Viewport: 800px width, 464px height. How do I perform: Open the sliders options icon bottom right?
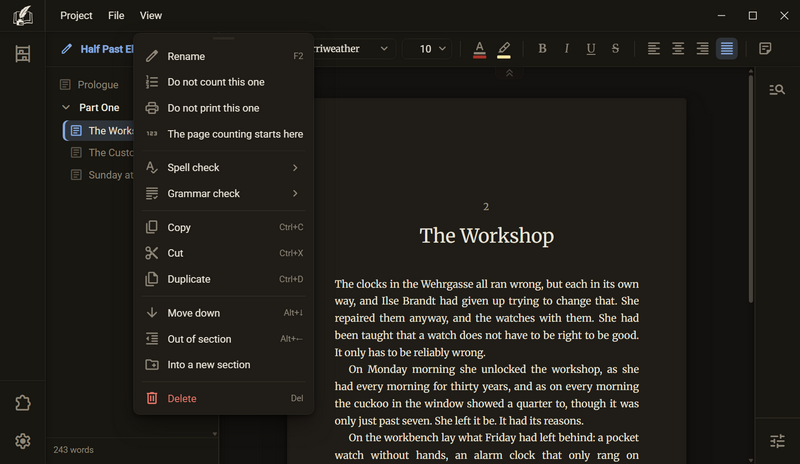point(777,441)
